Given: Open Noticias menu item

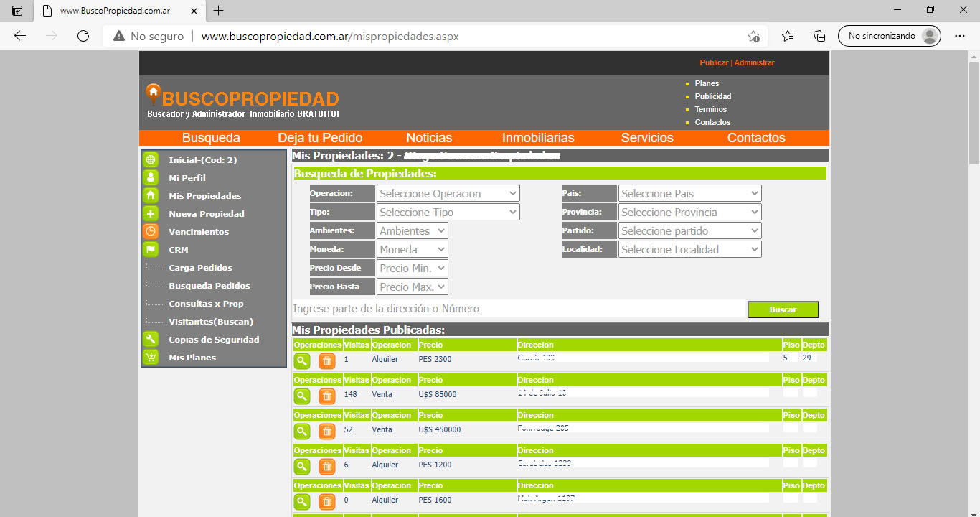Looking at the screenshot, I should (x=429, y=138).
